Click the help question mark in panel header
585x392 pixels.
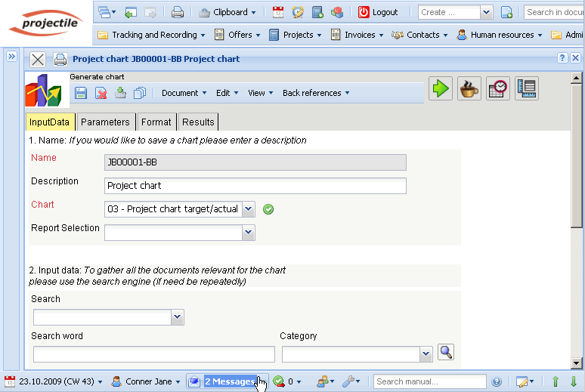(x=562, y=58)
